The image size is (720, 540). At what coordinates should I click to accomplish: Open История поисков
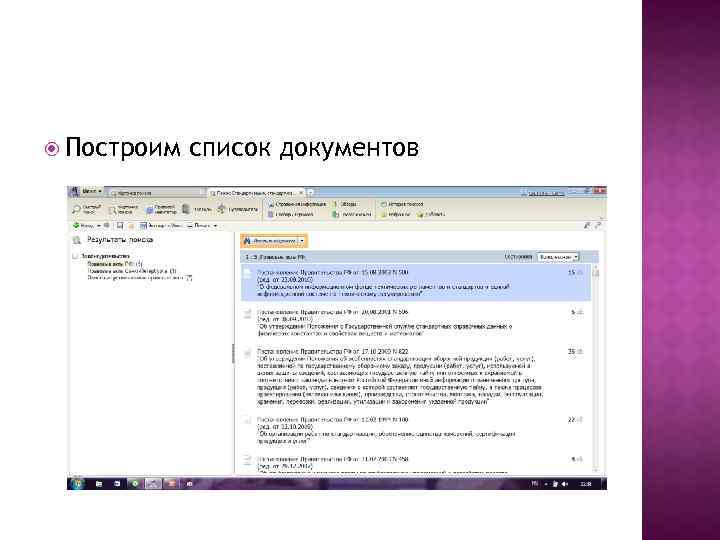tap(402, 204)
